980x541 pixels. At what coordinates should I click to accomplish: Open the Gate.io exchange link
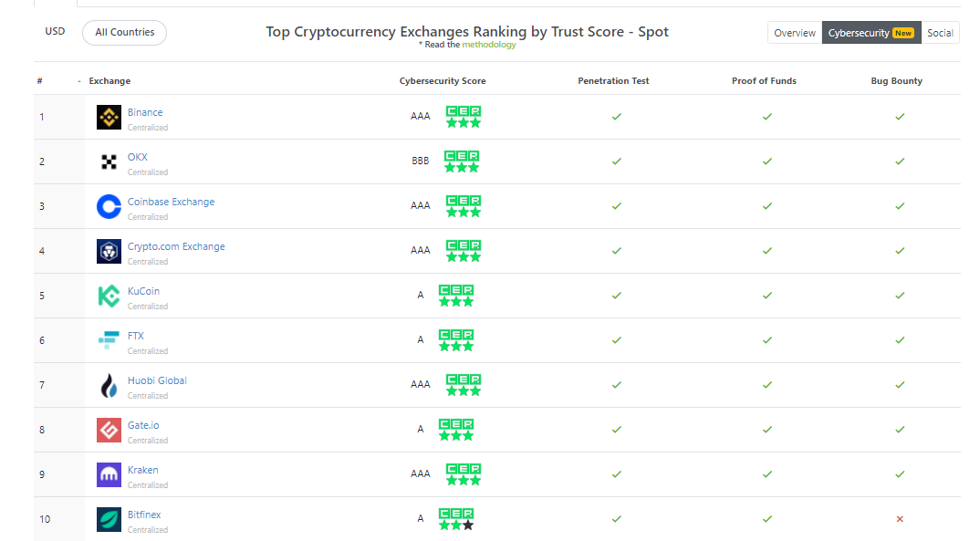pyautogui.click(x=143, y=425)
